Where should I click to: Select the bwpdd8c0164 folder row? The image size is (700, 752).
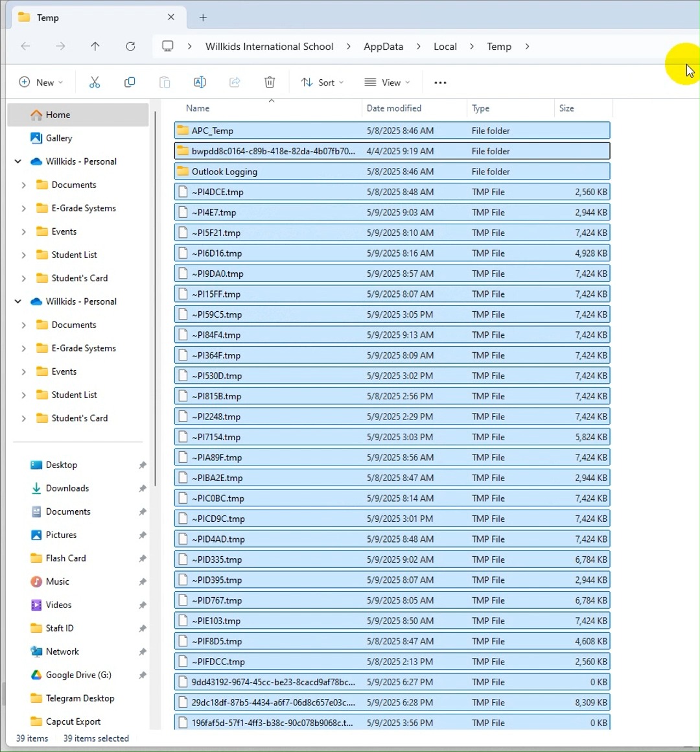pyautogui.click(x=392, y=151)
